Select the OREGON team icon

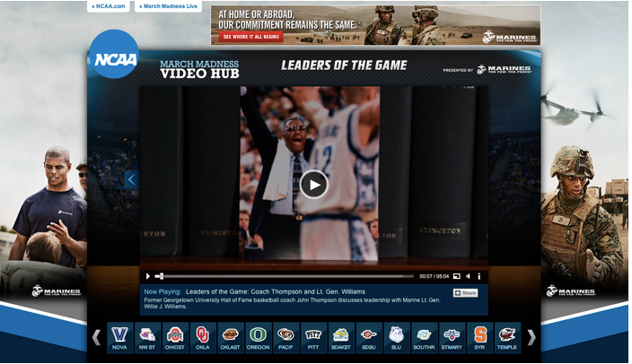pyautogui.click(x=258, y=338)
